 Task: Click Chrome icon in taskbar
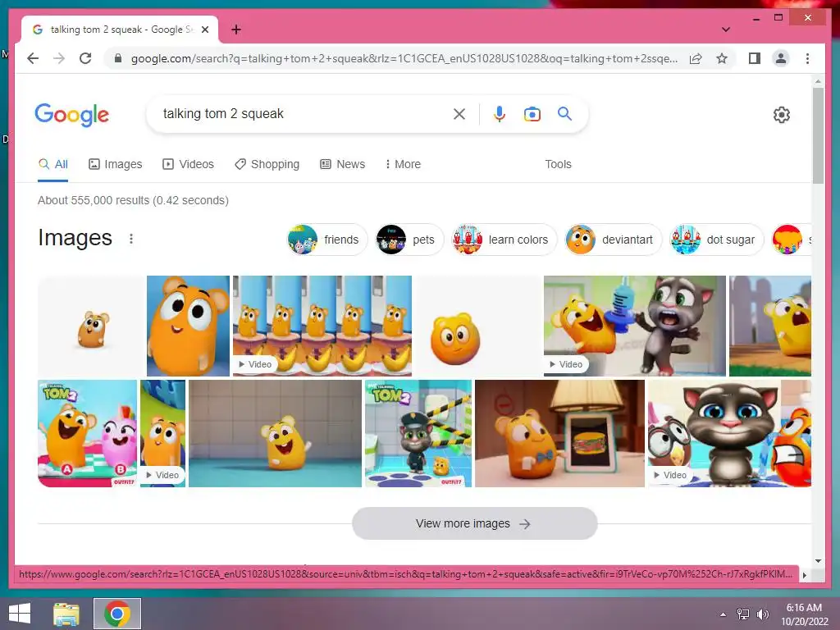pos(117,614)
